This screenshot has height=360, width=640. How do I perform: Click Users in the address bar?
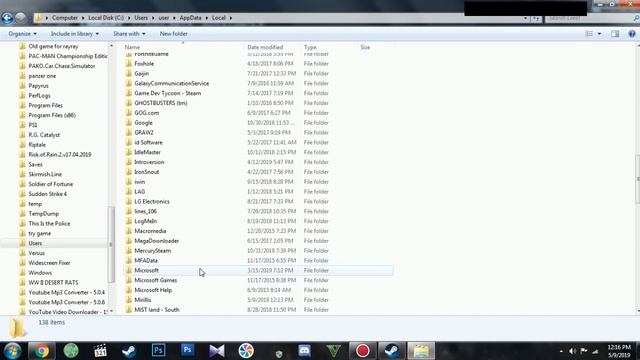click(141, 18)
